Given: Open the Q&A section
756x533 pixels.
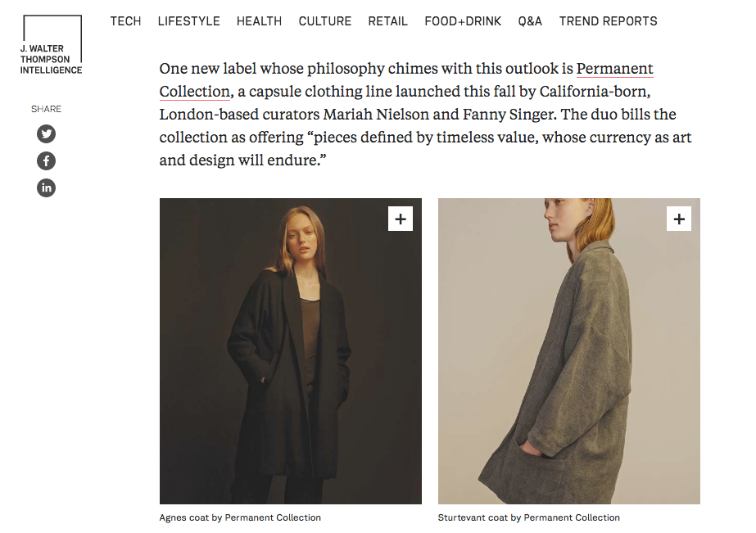Looking at the screenshot, I should click(x=530, y=21).
